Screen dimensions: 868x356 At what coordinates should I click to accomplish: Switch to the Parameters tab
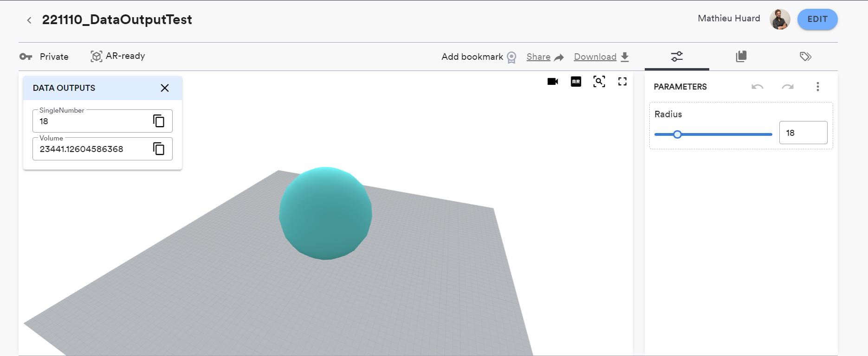[677, 57]
